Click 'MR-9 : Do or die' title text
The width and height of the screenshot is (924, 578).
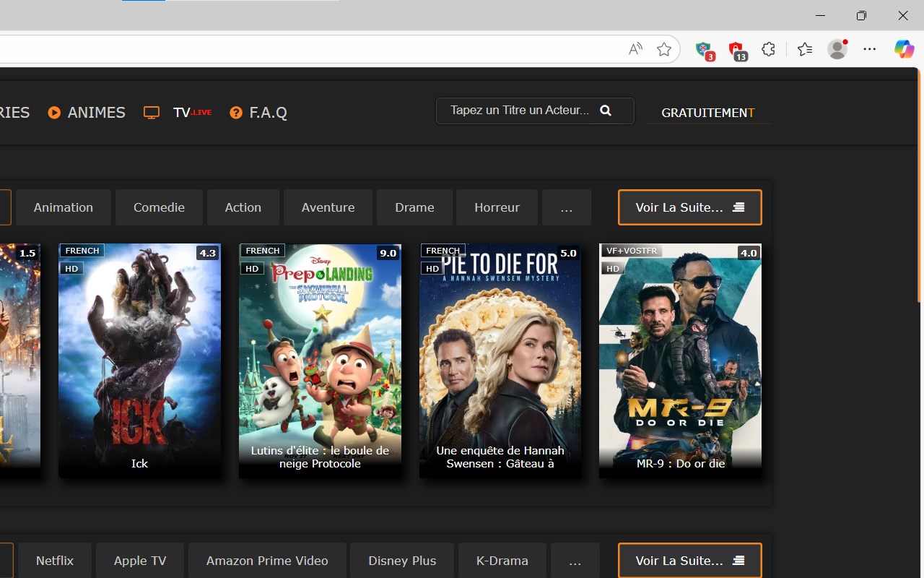[680, 463]
